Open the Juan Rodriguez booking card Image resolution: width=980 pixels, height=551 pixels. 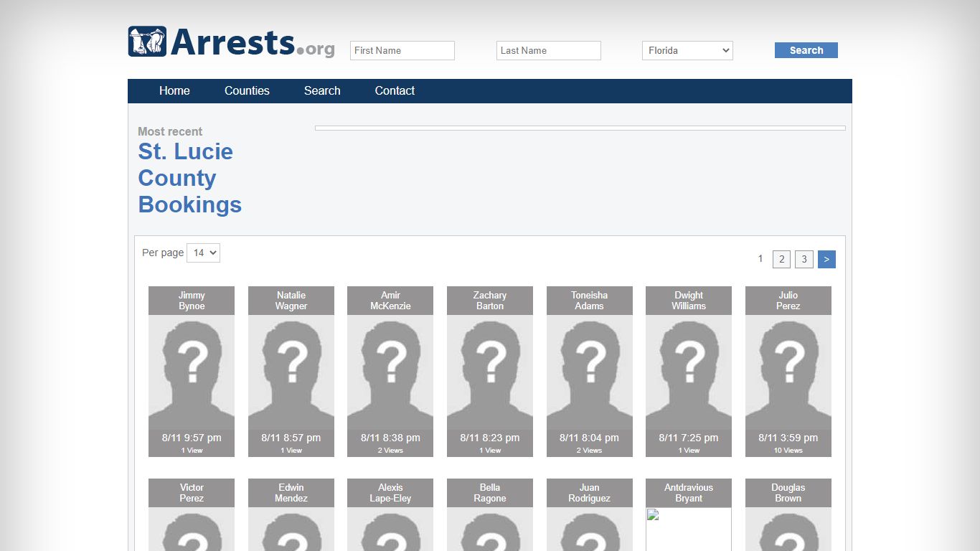[x=590, y=514]
